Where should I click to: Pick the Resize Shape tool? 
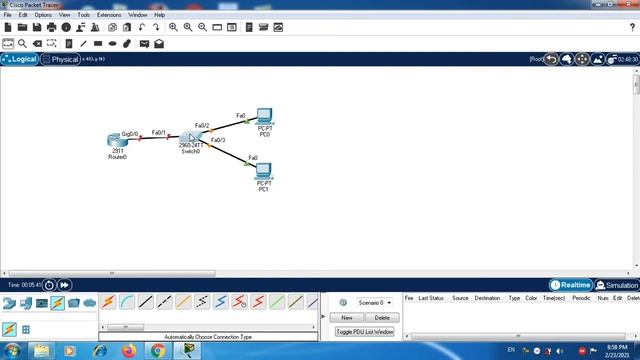pos(51,44)
